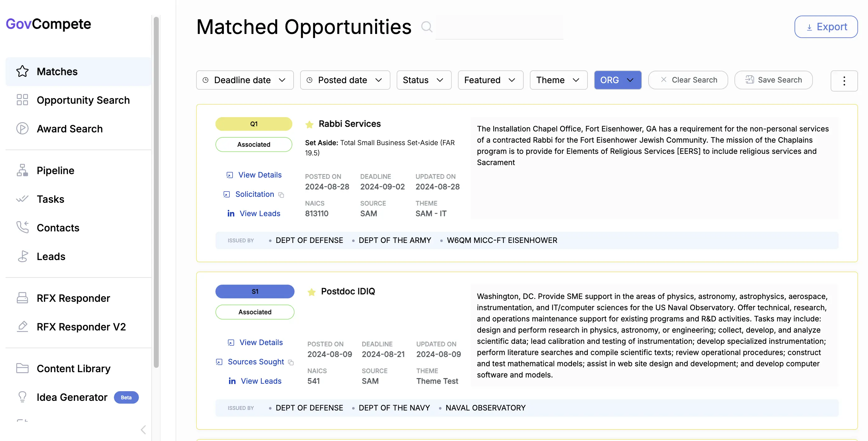Image resolution: width=868 pixels, height=441 pixels.
Task: Go to Award Search page
Action: [x=69, y=129]
